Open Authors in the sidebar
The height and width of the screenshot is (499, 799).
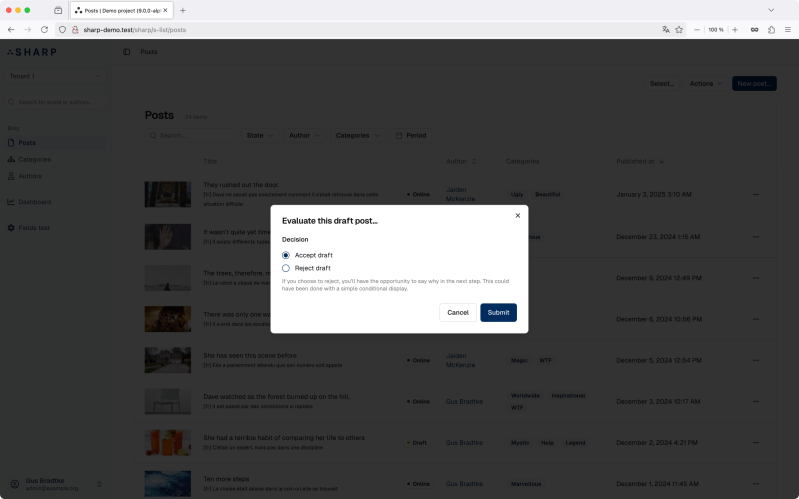tap(55, 176)
